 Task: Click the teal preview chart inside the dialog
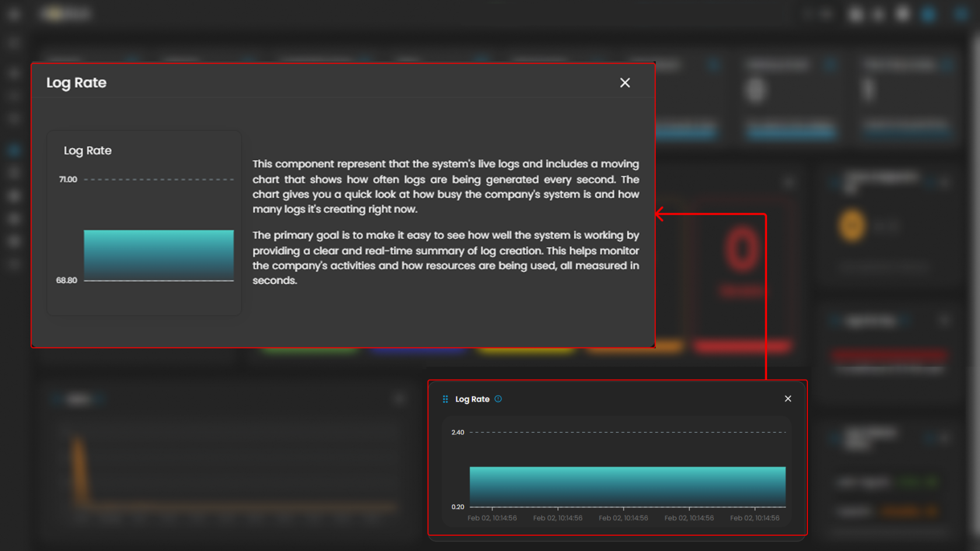159,255
